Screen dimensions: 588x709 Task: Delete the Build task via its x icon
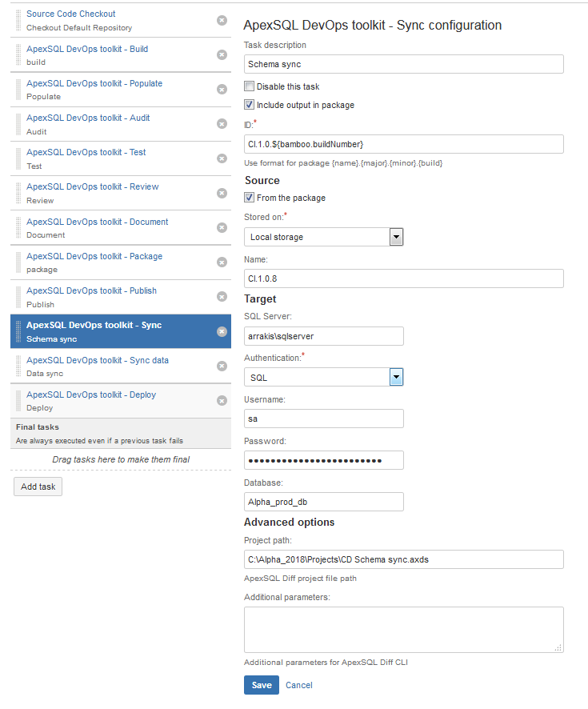[222, 54]
